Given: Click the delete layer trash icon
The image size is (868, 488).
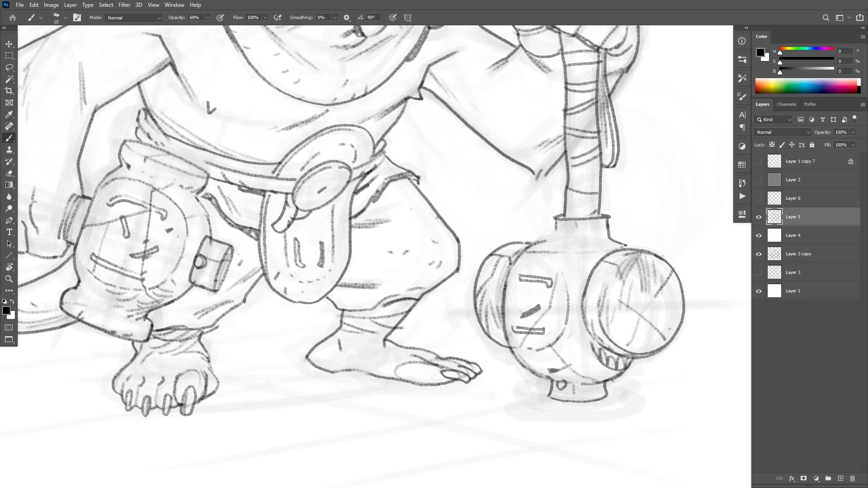Looking at the screenshot, I should point(852,479).
